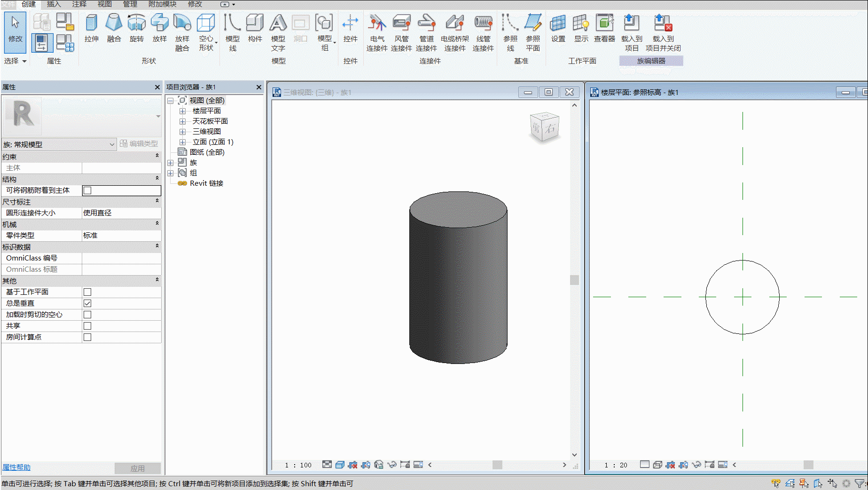Select the 参照平面 reference plane tool
Viewport: 868px width, 490px height.
[x=533, y=32]
